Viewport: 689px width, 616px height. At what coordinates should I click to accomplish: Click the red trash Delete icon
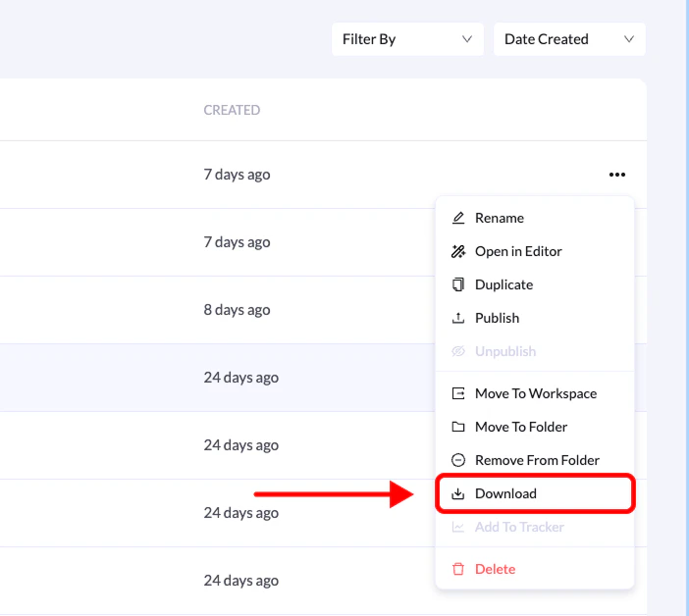tap(457, 569)
